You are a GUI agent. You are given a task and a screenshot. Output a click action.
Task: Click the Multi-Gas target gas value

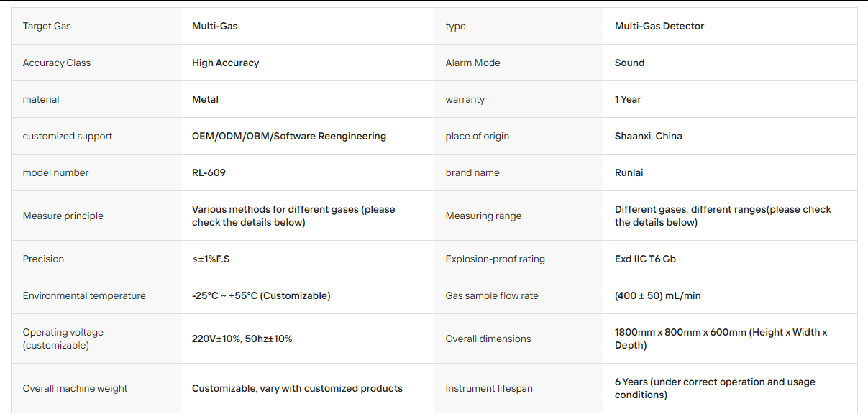pyautogui.click(x=214, y=26)
